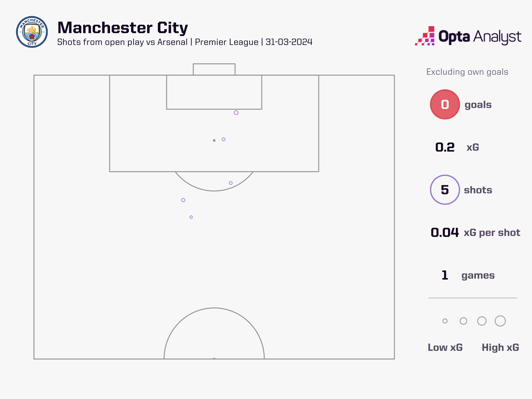
Task: Select the shot marker just below six-yard box
Action: click(236, 113)
